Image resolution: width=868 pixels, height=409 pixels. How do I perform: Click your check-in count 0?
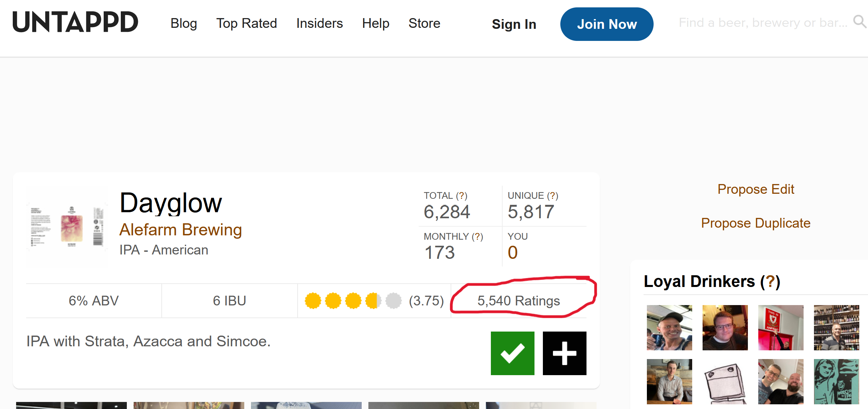512,252
